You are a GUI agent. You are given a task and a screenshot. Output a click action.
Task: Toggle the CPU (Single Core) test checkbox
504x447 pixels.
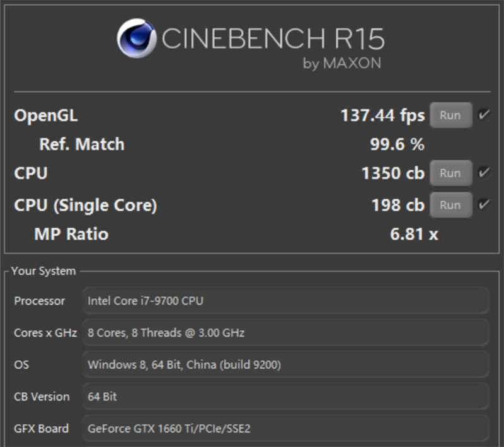pyautogui.click(x=484, y=204)
